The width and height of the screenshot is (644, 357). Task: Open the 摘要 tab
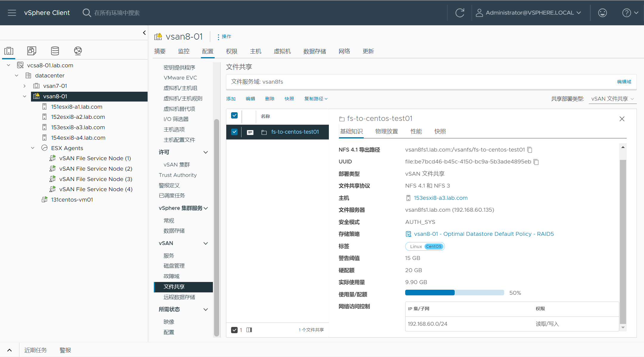tap(160, 51)
